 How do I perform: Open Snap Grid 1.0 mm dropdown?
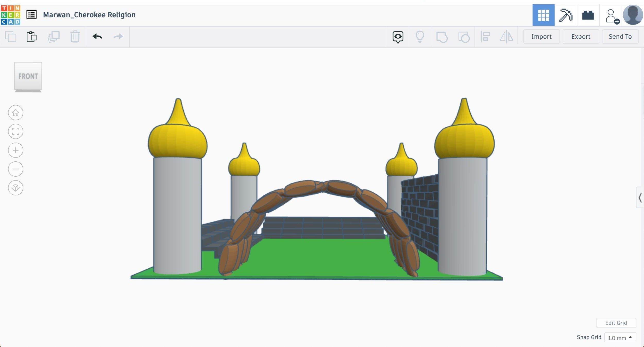620,338
